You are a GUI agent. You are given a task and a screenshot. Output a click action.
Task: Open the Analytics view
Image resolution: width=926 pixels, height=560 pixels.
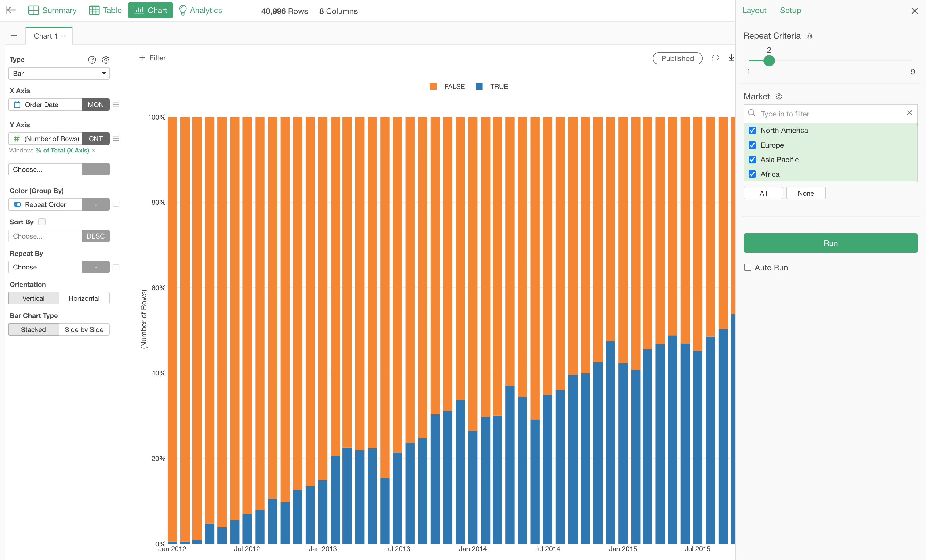pyautogui.click(x=200, y=11)
